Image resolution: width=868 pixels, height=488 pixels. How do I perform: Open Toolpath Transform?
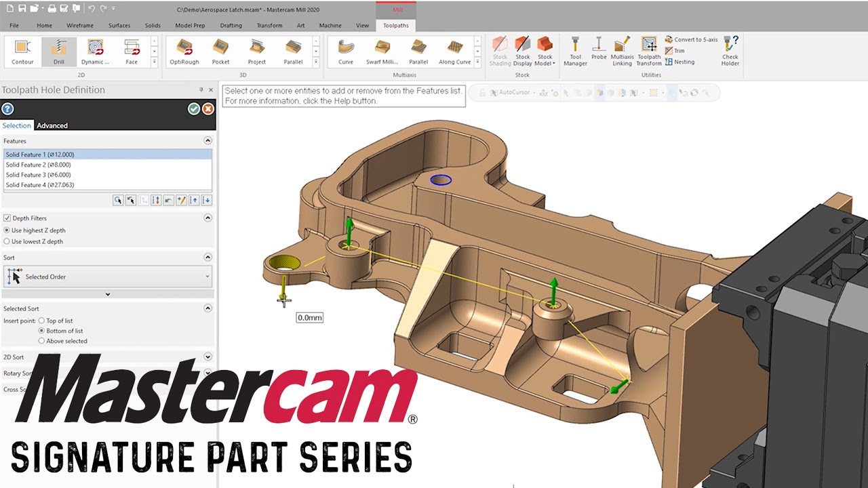pos(649,52)
